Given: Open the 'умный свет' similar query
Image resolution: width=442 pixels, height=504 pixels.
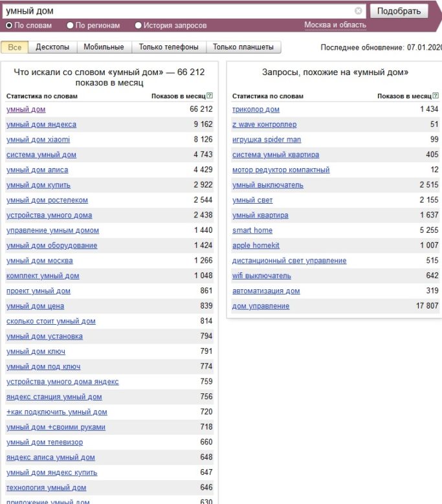Looking at the screenshot, I should pyautogui.click(x=252, y=201).
